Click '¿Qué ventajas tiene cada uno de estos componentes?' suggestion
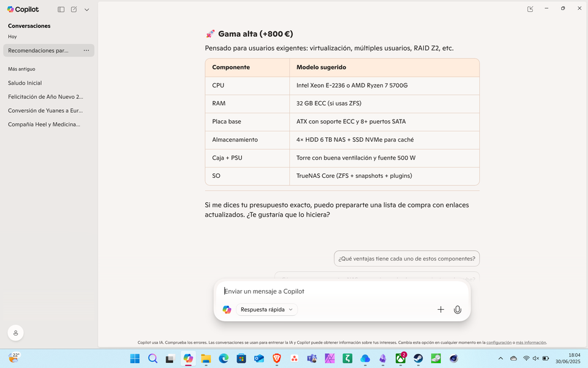The width and height of the screenshot is (588, 368). coord(407,259)
